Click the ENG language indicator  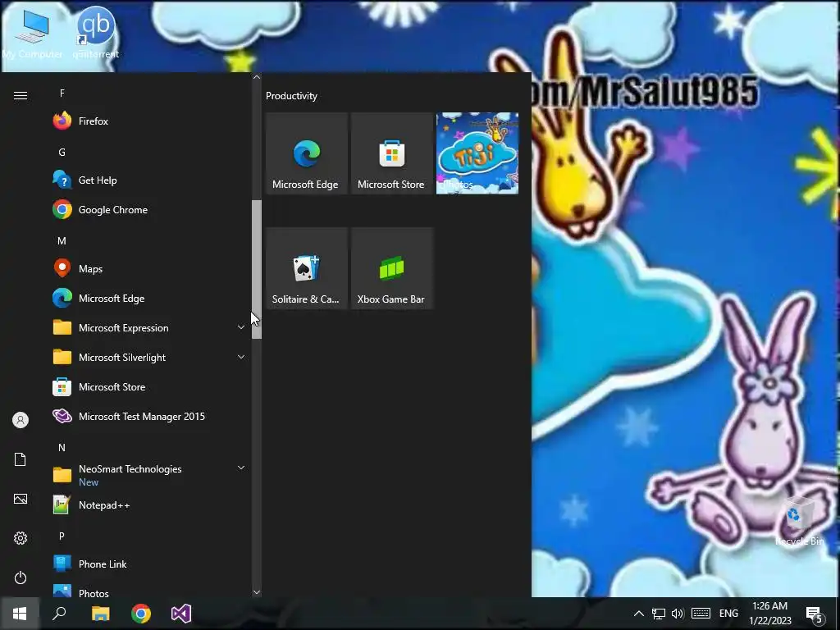pyautogui.click(x=728, y=614)
